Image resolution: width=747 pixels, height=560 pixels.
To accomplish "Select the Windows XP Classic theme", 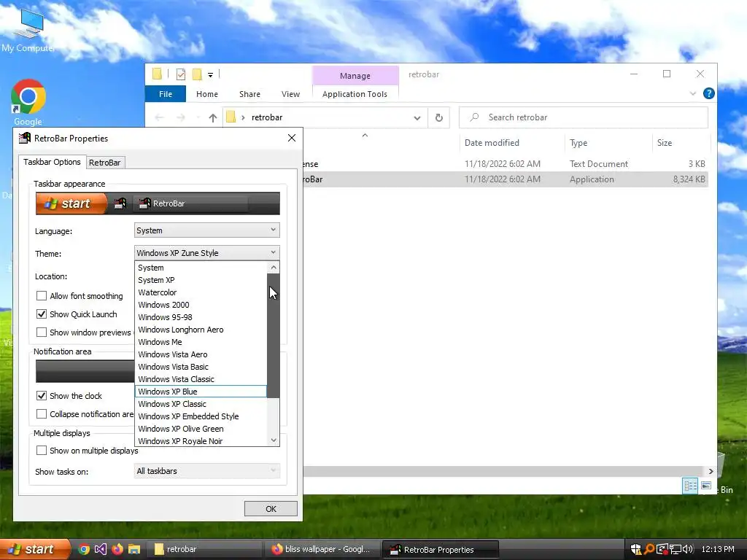I will click(x=201, y=404).
